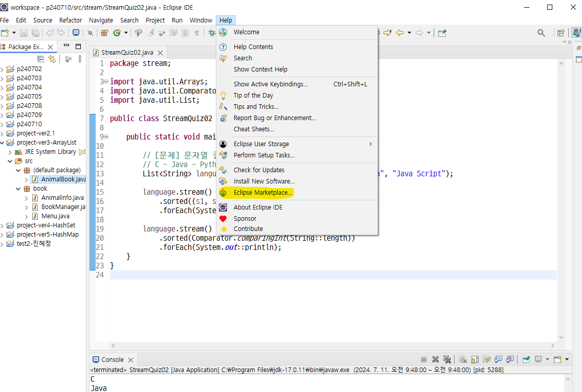Click in editor at empty line 24
The width and height of the screenshot is (582, 392).
point(333,275)
